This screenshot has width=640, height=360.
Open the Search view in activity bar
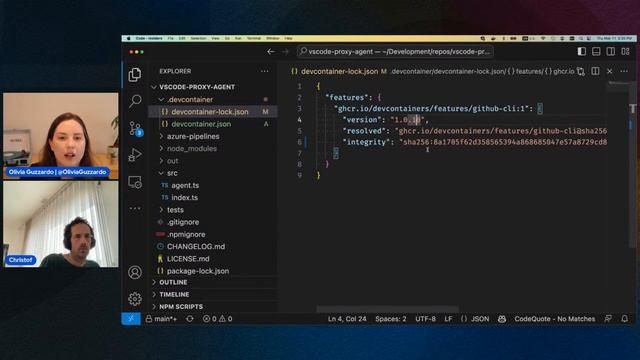pyautogui.click(x=135, y=100)
